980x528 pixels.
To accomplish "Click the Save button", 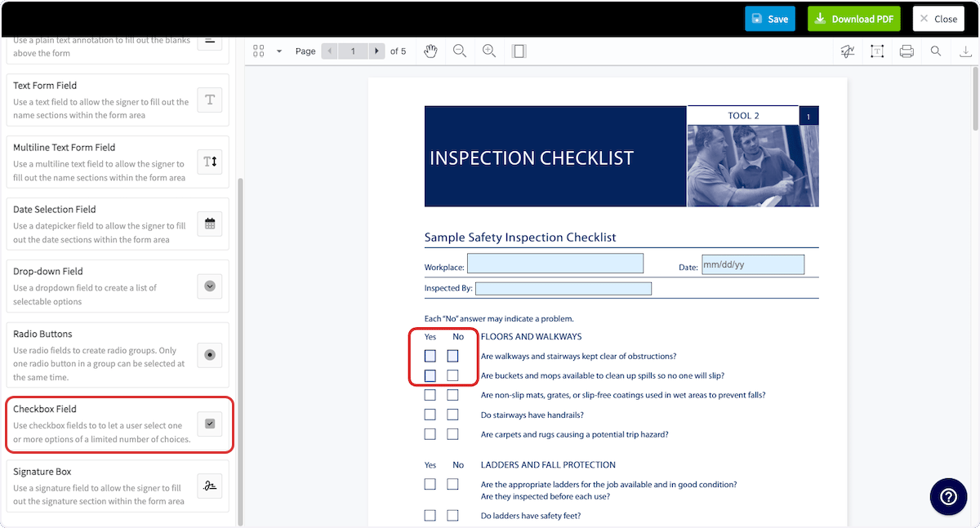I will click(769, 19).
